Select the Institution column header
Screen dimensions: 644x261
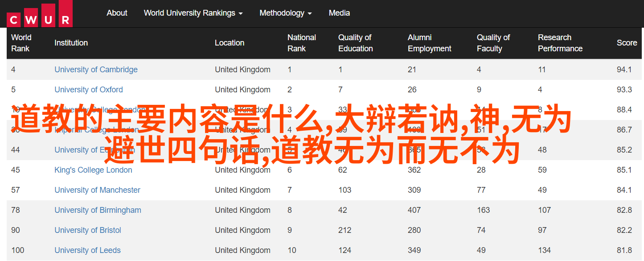coord(71,43)
